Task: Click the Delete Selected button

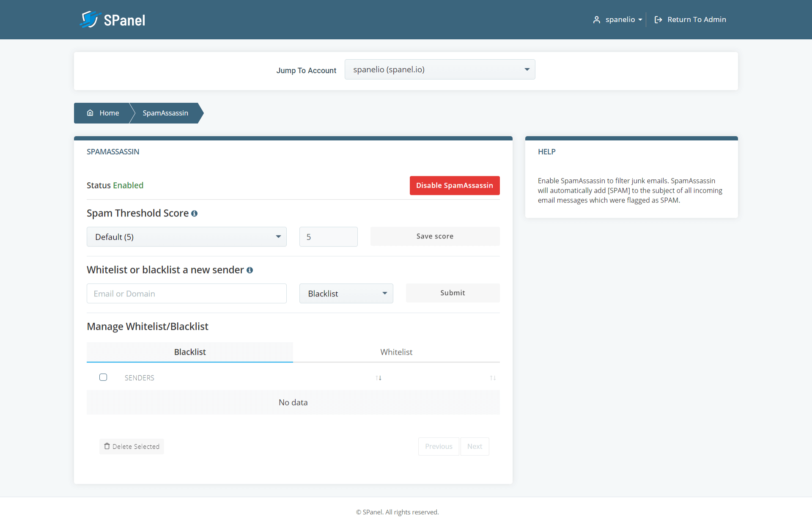Action: click(132, 446)
